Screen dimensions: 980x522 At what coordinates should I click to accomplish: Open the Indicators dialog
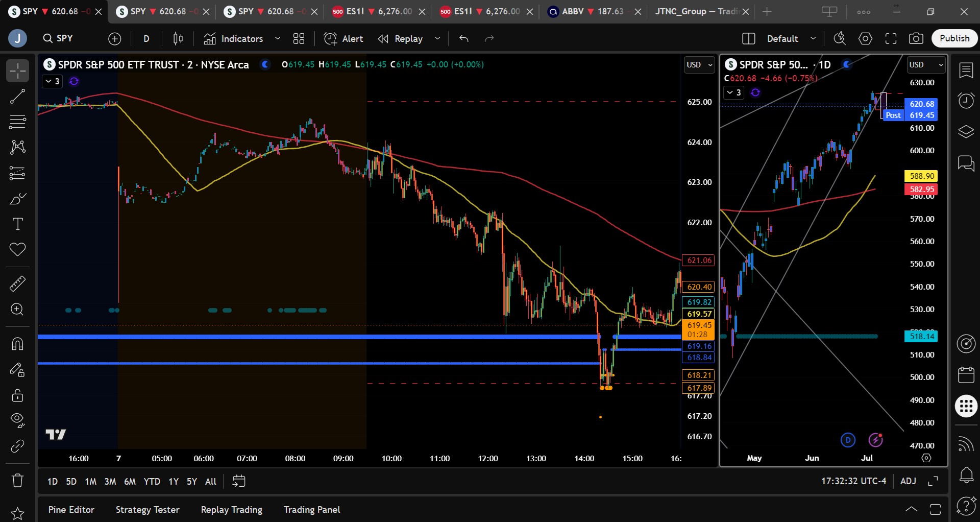[x=234, y=38]
